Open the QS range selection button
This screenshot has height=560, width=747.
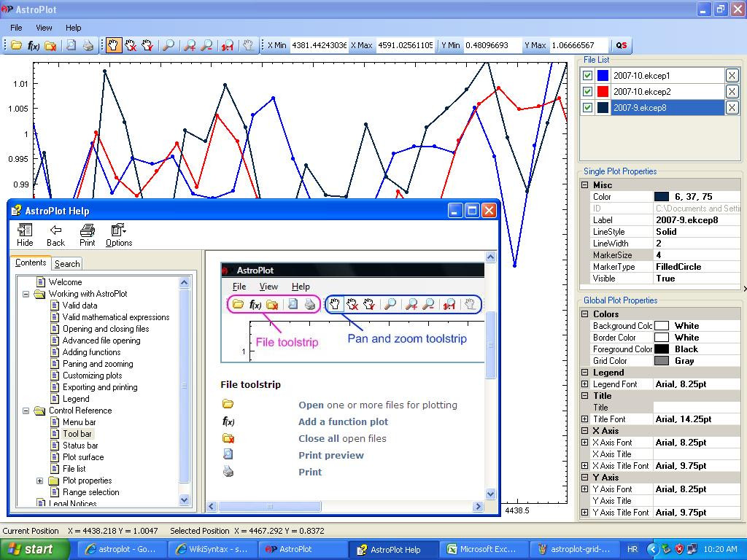pos(622,45)
